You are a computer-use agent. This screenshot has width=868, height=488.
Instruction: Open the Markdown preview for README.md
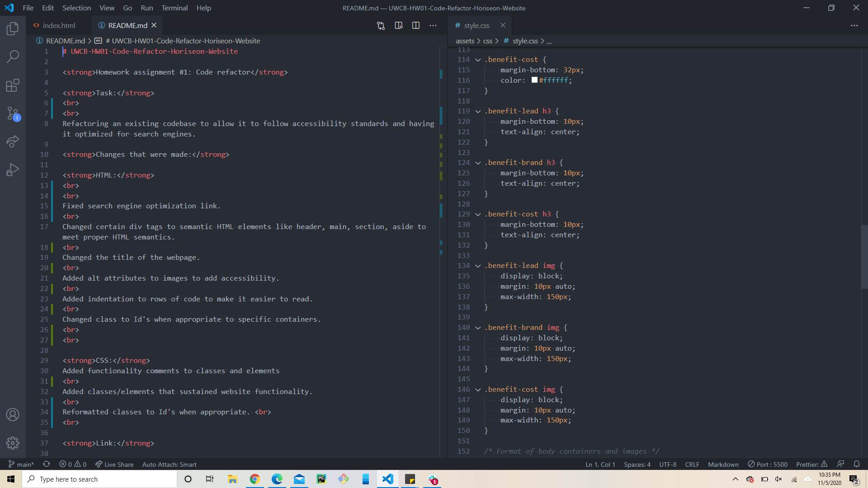(398, 26)
